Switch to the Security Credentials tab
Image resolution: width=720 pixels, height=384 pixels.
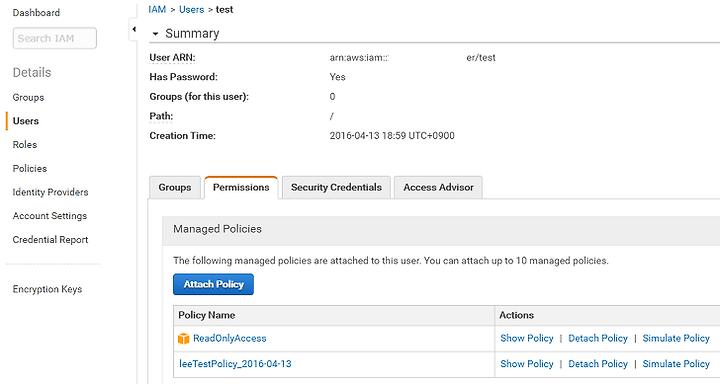[336, 187]
